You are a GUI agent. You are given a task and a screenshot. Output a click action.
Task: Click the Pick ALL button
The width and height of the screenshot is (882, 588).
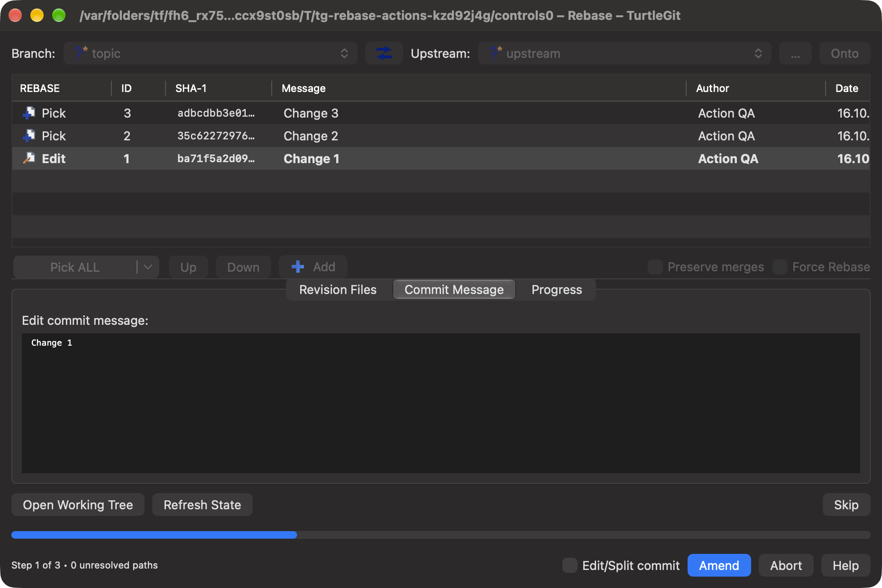click(75, 267)
